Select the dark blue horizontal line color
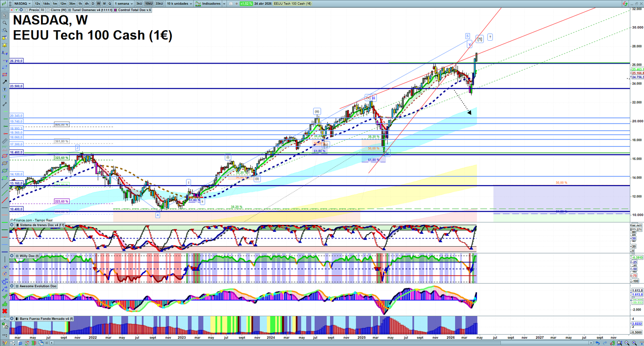This screenshot has height=346, width=644. click(4, 252)
